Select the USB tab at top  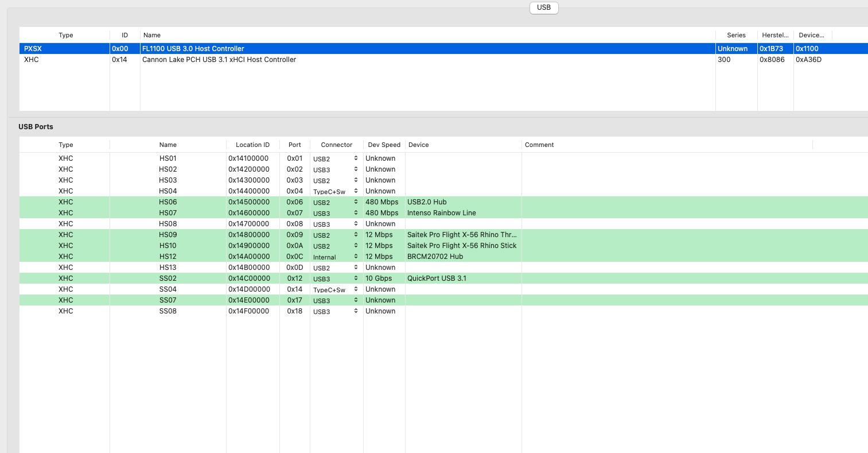click(x=543, y=7)
